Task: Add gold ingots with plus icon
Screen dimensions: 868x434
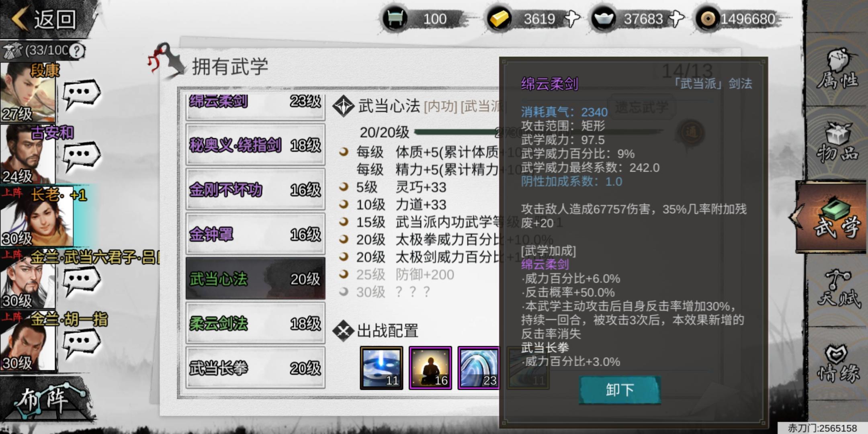Action: point(572,18)
